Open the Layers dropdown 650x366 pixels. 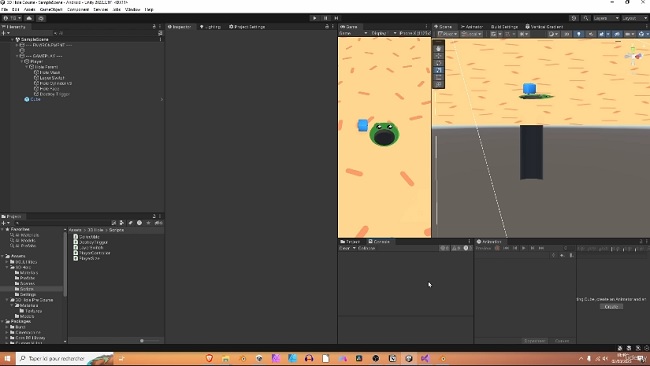point(606,18)
